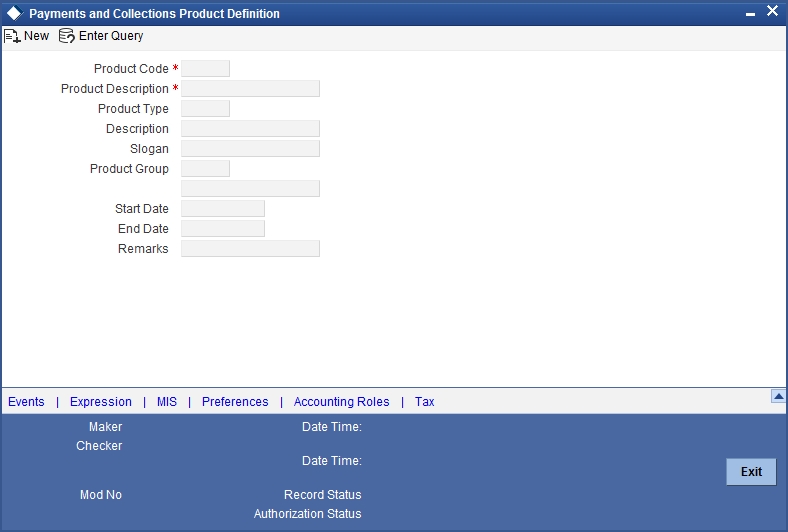Image resolution: width=788 pixels, height=532 pixels.
Task: Click the New record icon
Action: click(x=12, y=36)
